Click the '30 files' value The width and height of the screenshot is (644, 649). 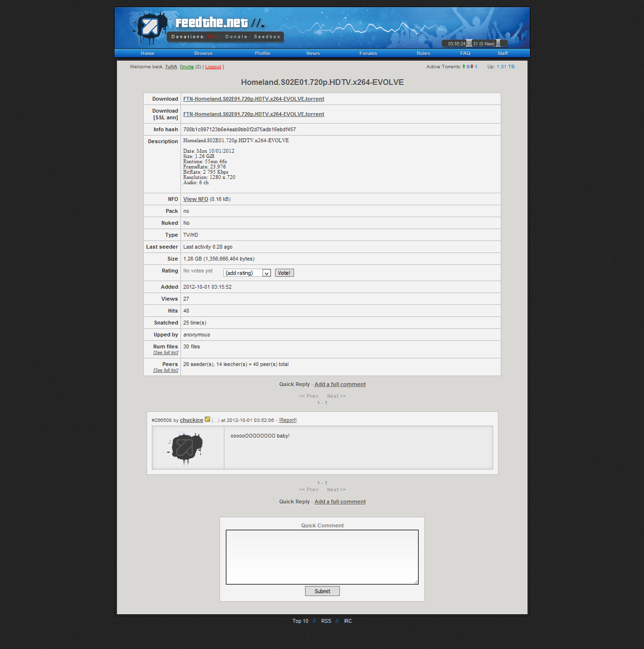(x=191, y=346)
